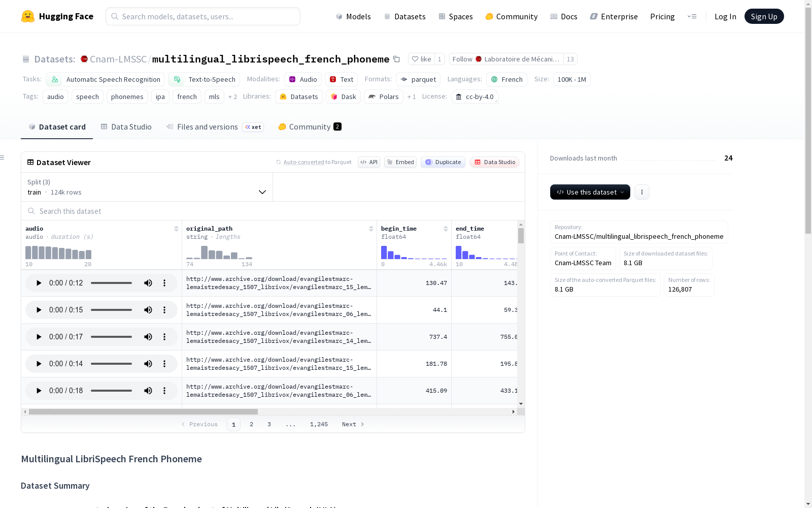
Task: Play the 0:12 audio clip
Action: pos(39,283)
